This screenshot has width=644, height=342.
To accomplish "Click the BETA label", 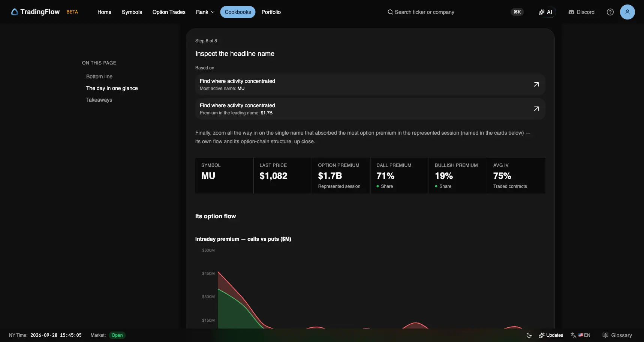I will [72, 12].
